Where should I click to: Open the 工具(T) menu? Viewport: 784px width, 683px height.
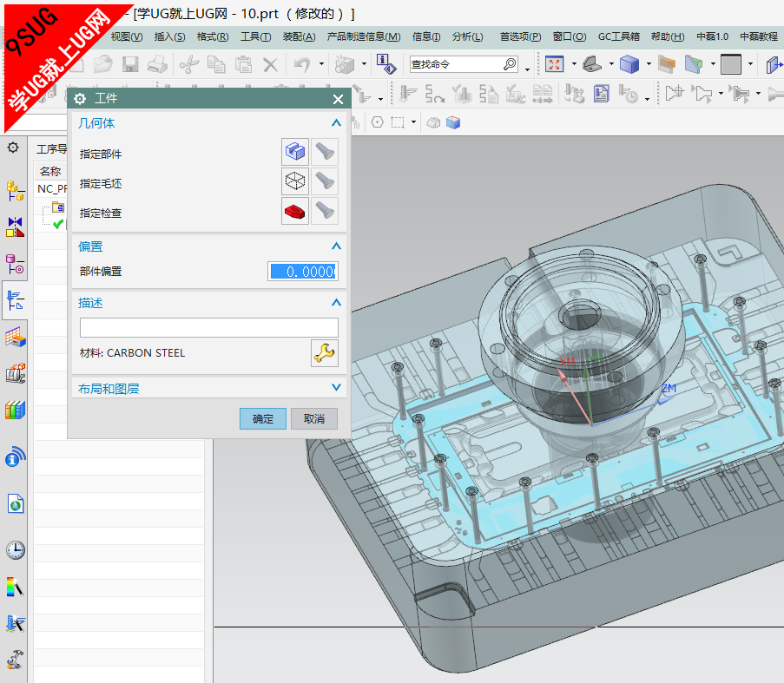(255, 37)
